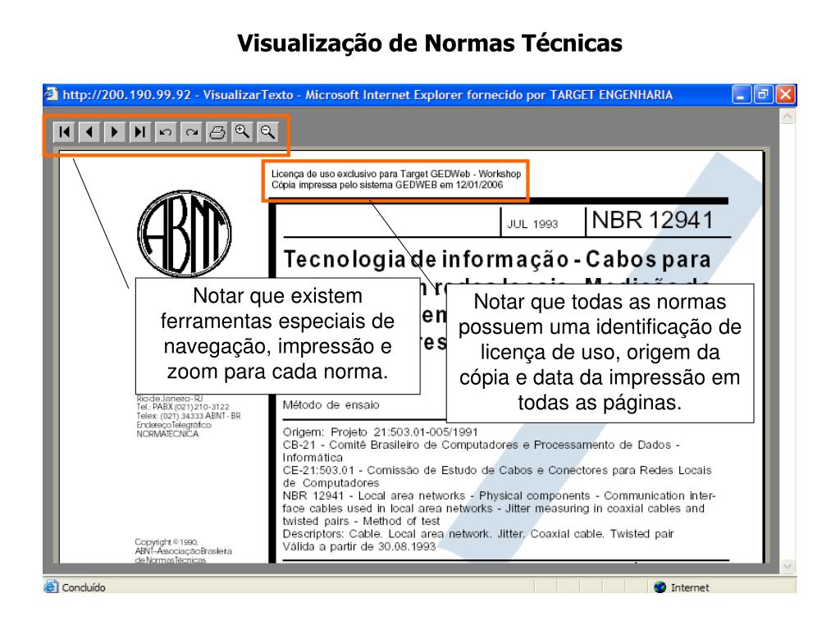Click the Internet zone globe icon
This screenshot has width=840, height=630.
pos(660,587)
